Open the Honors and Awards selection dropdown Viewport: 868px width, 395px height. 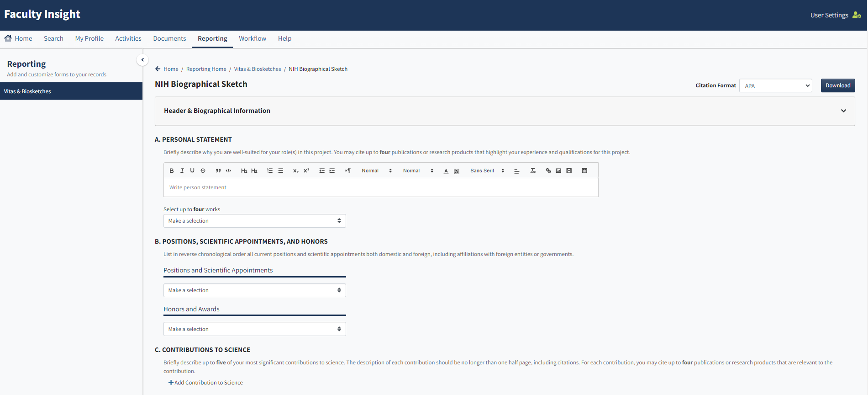tap(255, 329)
